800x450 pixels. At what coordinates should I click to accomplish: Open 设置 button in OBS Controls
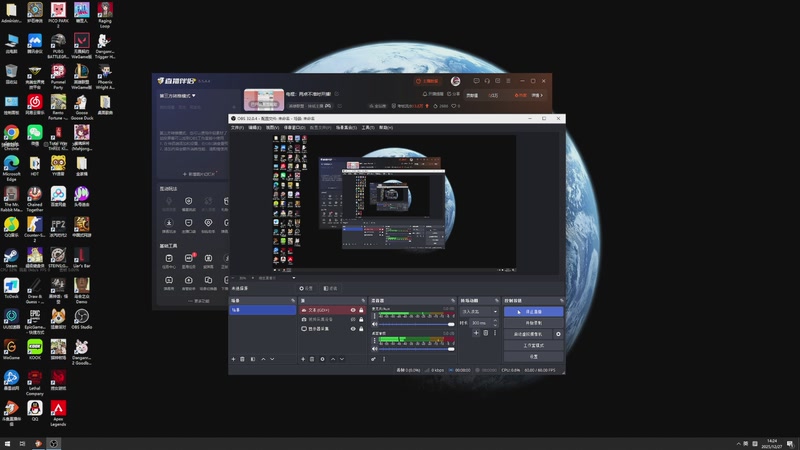(534, 357)
